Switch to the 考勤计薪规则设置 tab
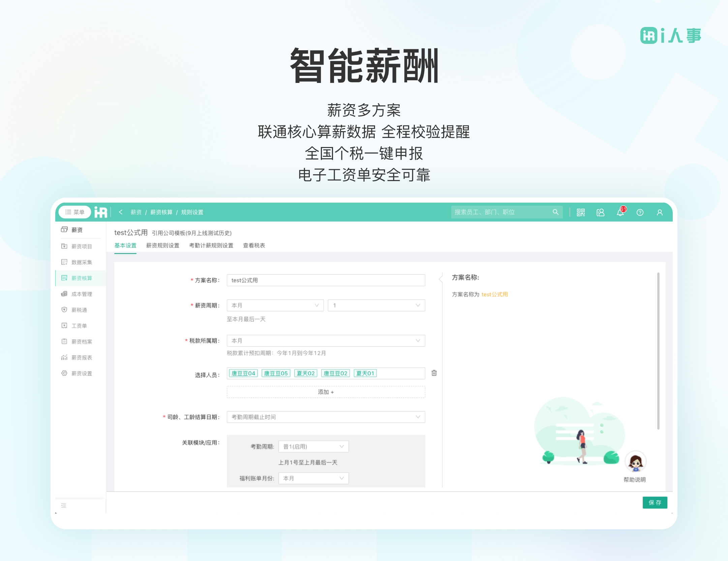 [211, 245]
